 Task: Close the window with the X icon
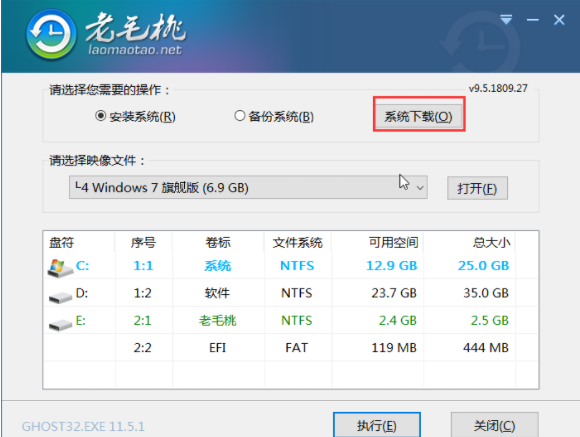click(x=559, y=20)
